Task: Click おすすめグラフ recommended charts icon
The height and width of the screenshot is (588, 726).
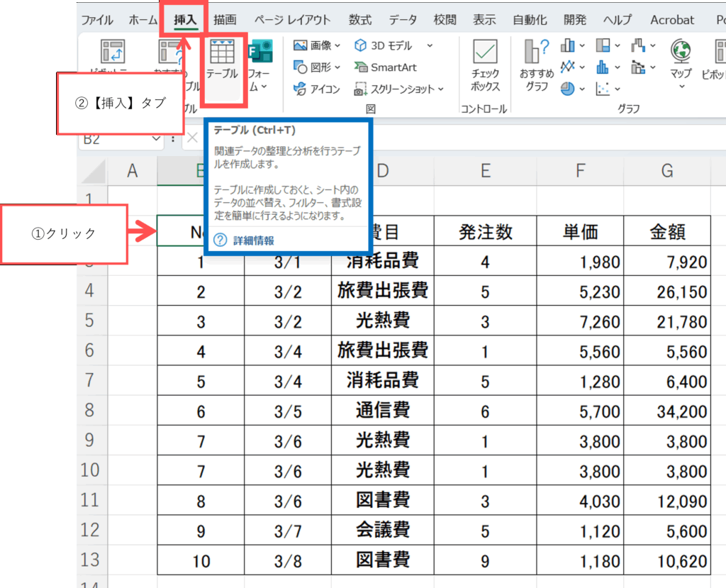Action: click(x=537, y=64)
